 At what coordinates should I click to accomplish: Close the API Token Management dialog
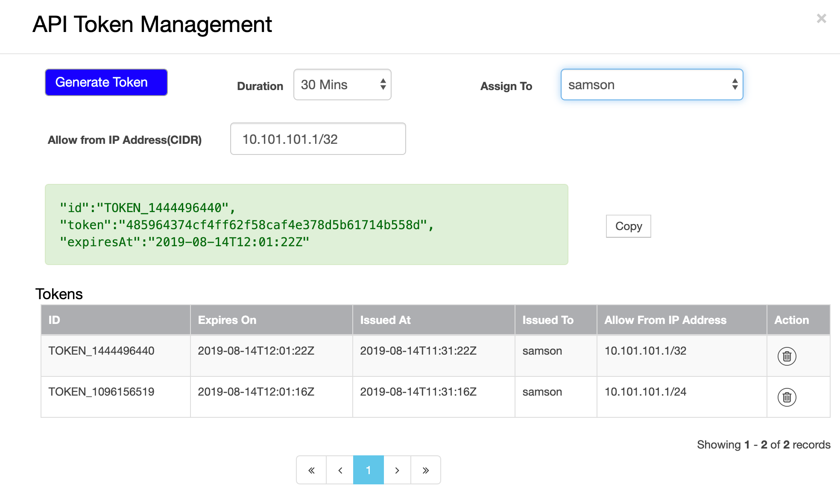click(x=821, y=18)
